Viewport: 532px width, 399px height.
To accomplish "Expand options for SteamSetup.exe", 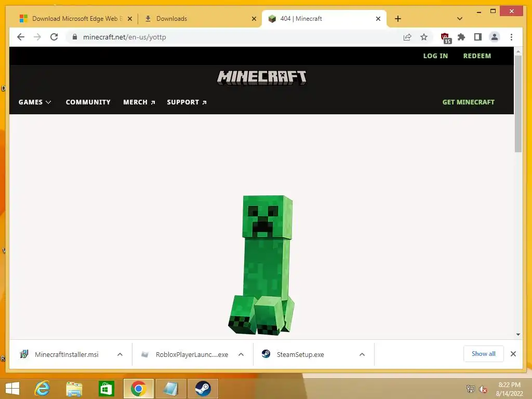I will (x=362, y=354).
